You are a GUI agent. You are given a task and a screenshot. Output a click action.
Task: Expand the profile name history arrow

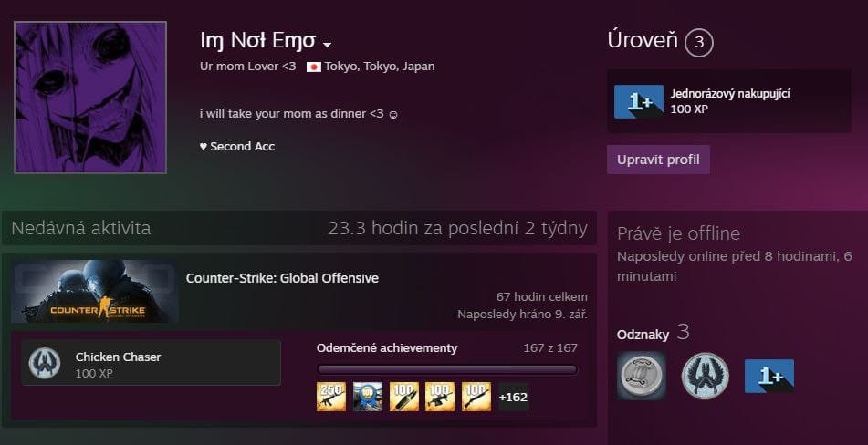pyautogui.click(x=327, y=45)
